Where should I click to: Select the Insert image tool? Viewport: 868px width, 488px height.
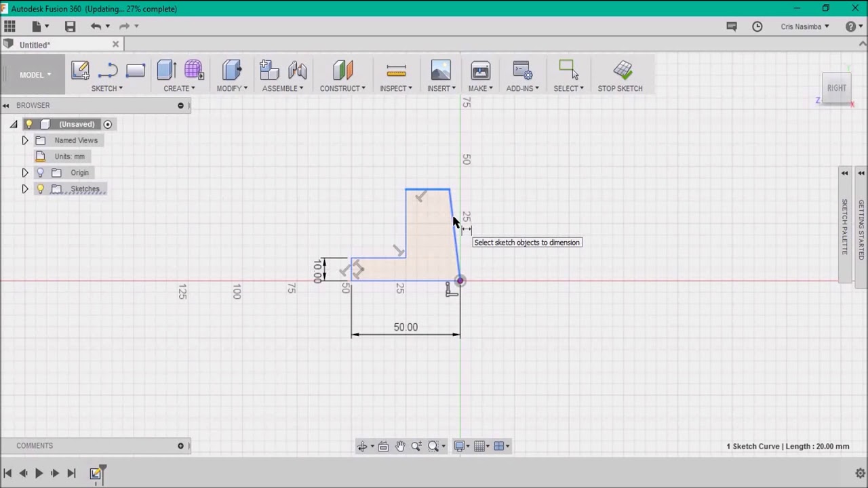pyautogui.click(x=441, y=70)
